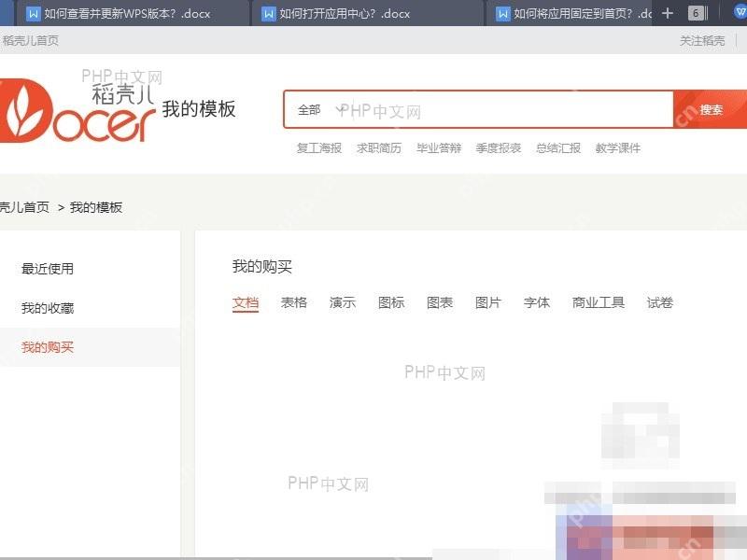Viewport: 747px width, 560px height.
Task: Open 我的收藏 in the sidebar
Action: (x=48, y=308)
